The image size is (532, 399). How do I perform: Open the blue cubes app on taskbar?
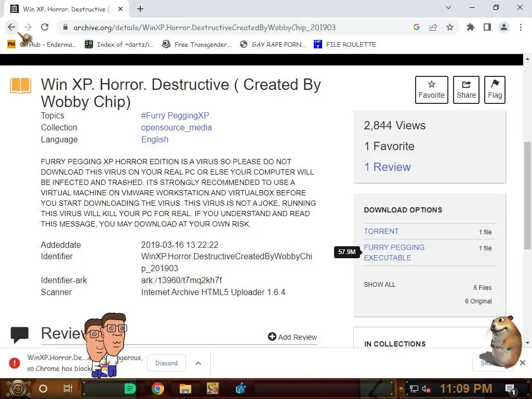[x=241, y=389]
